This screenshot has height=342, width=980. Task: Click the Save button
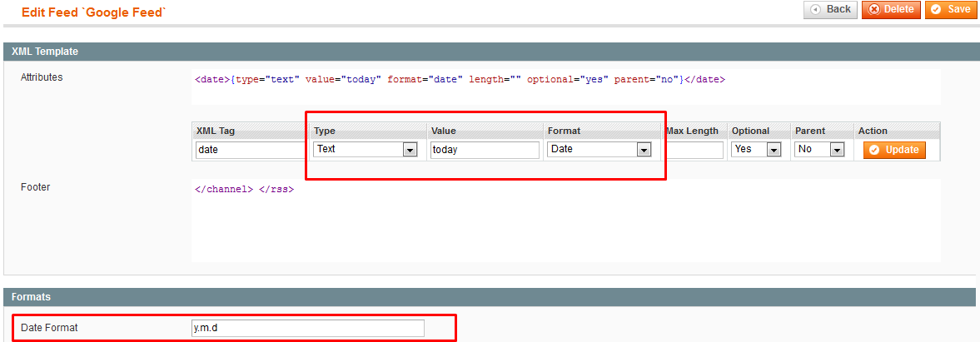(x=950, y=9)
